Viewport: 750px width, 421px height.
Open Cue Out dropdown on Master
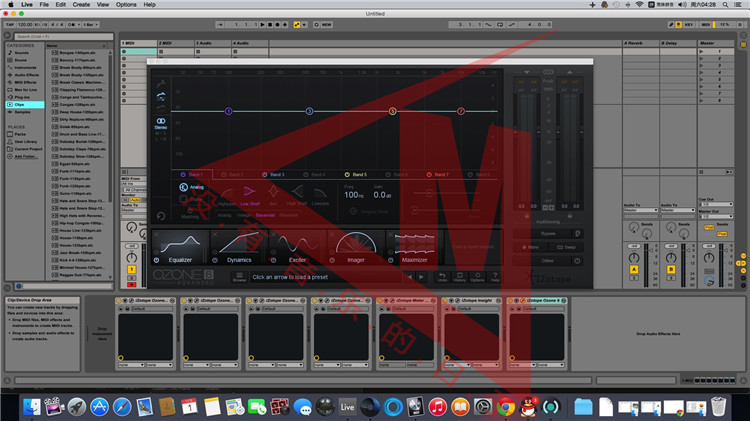click(x=716, y=204)
